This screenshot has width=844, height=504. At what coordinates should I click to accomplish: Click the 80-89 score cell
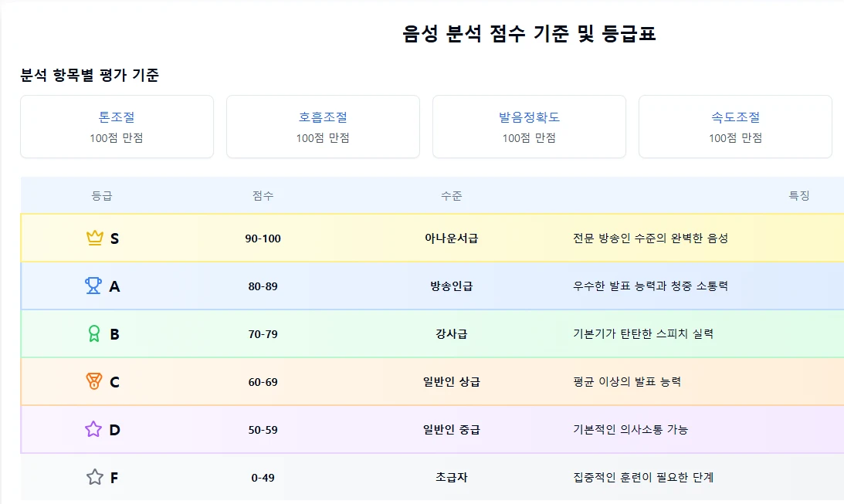tap(263, 286)
